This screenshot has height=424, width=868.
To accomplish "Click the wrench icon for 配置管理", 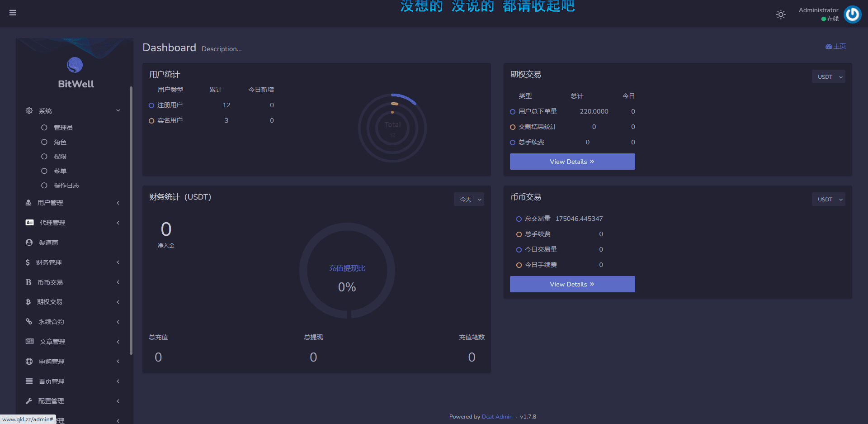I will point(29,401).
